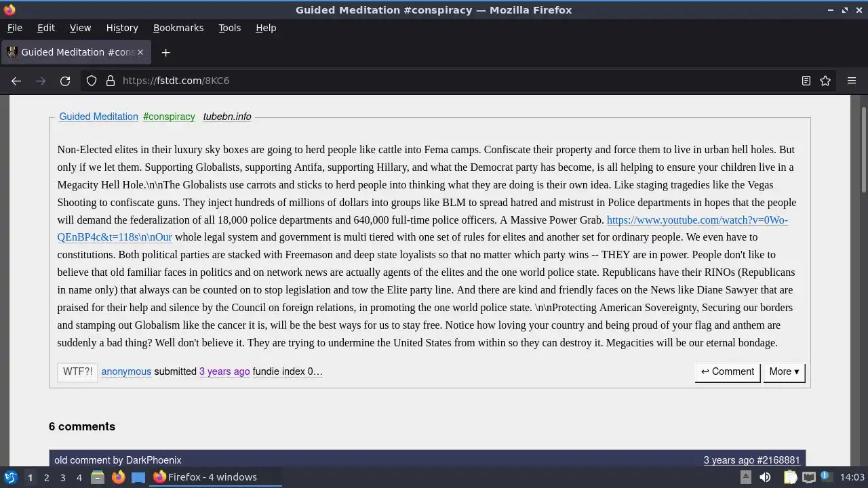Switch to virtual desktop 2
Screen dimensions: 868x488
[x=46, y=477]
